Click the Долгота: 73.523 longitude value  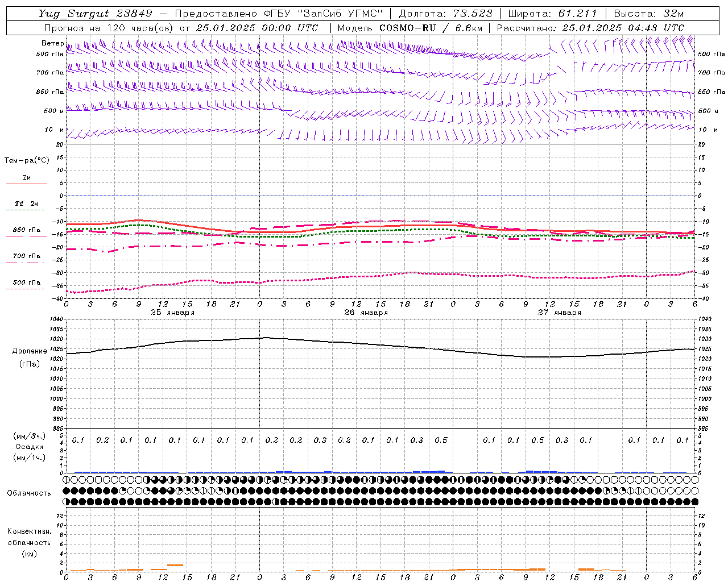pyautogui.click(x=445, y=14)
